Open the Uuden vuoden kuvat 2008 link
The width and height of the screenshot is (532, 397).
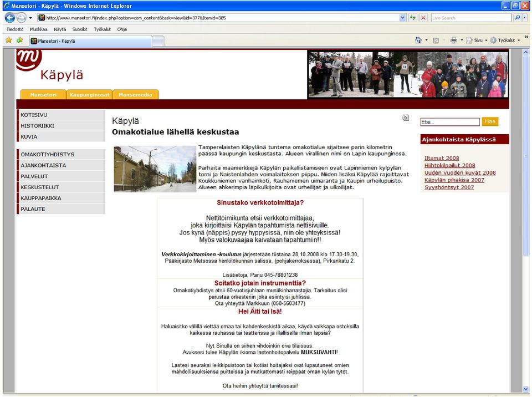point(460,172)
